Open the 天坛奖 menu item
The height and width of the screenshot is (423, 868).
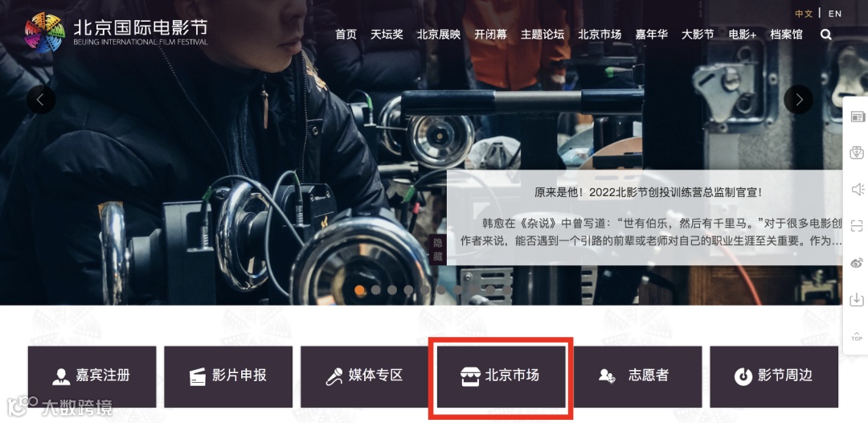coord(387,35)
